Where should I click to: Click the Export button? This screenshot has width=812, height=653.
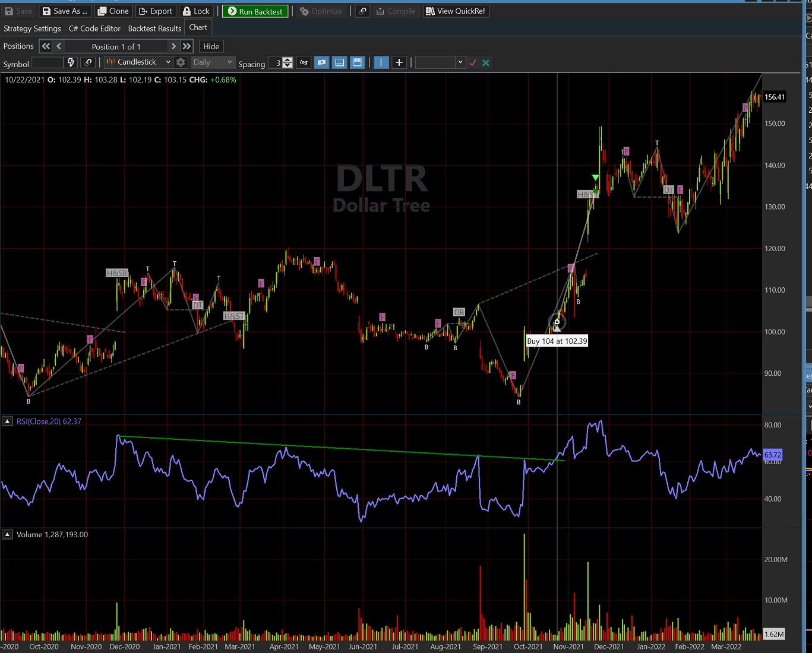pos(156,11)
